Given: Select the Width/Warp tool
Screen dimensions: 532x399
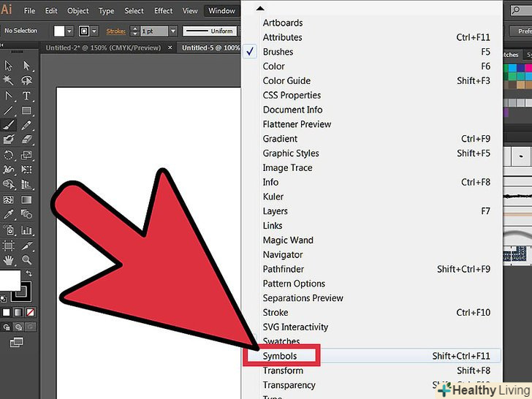Looking at the screenshot, I should [9, 170].
